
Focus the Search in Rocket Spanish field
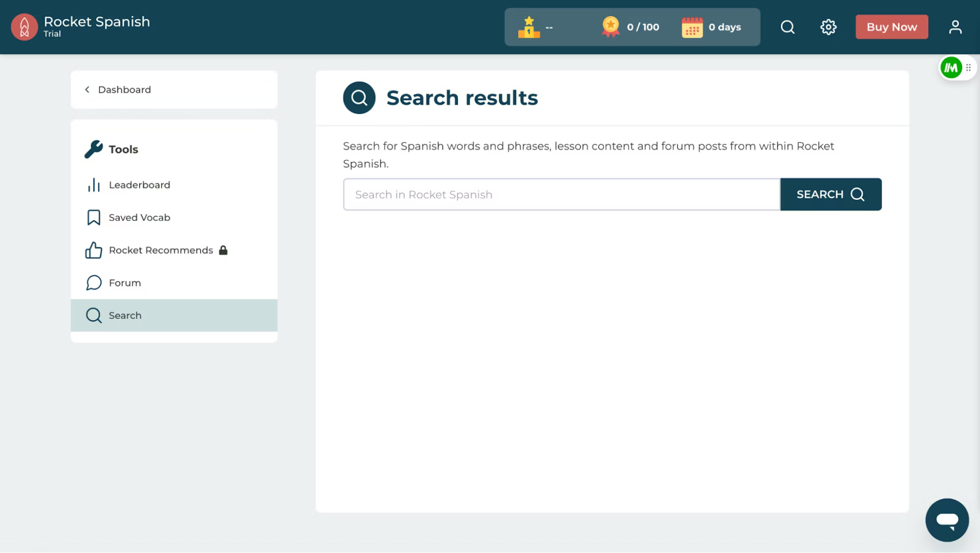click(561, 194)
